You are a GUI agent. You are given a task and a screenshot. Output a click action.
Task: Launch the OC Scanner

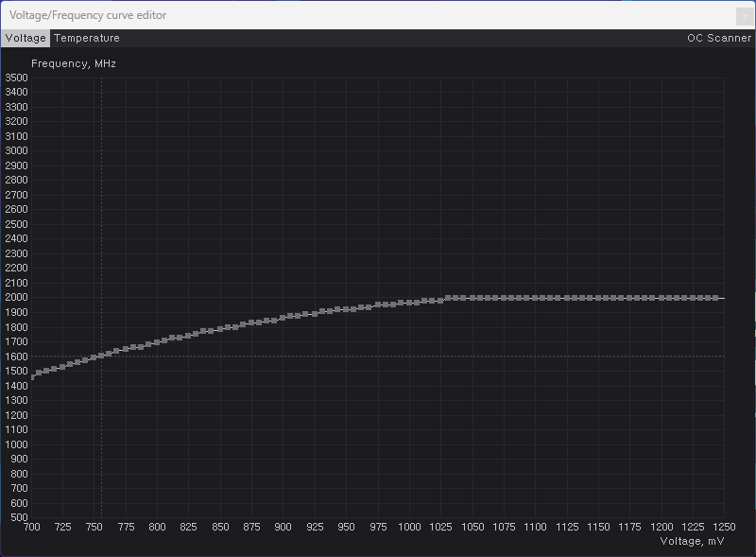719,38
